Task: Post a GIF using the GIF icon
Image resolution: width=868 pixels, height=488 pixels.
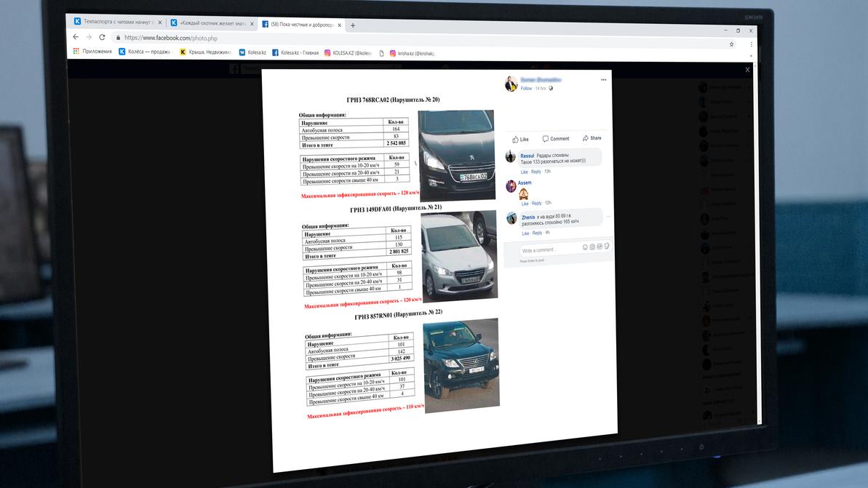Action: tap(600, 247)
